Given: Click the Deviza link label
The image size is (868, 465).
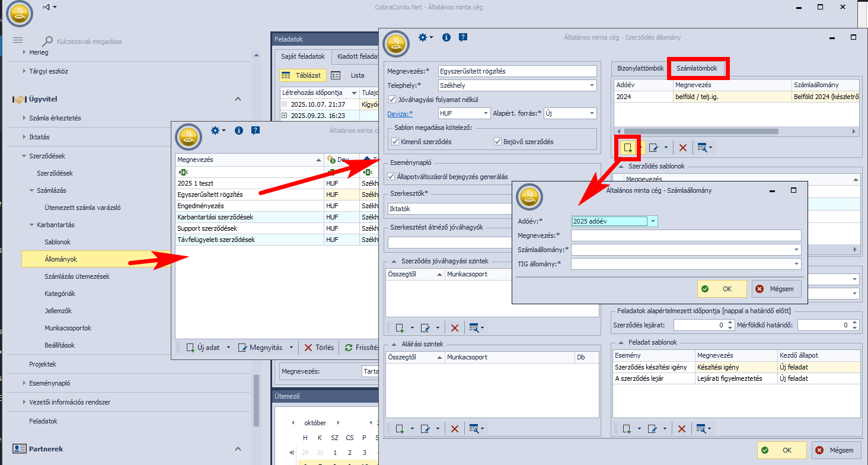Looking at the screenshot, I should tap(398, 113).
